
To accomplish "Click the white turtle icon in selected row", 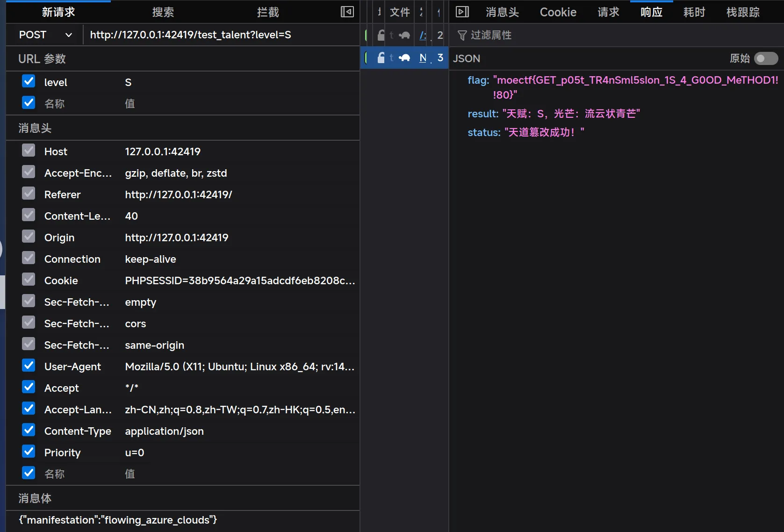I will pyautogui.click(x=404, y=58).
